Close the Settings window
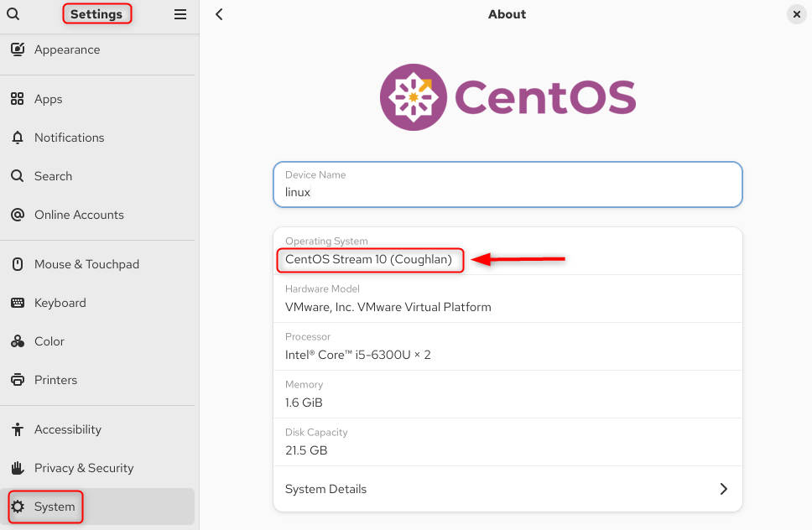This screenshot has width=812, height=530. click(795, 14)
